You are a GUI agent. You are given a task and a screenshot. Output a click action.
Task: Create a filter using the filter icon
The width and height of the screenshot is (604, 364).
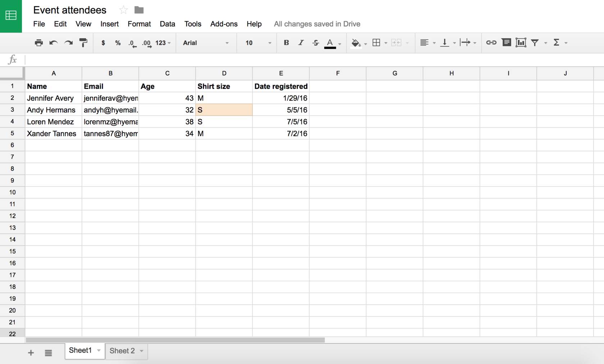(535, 43)
